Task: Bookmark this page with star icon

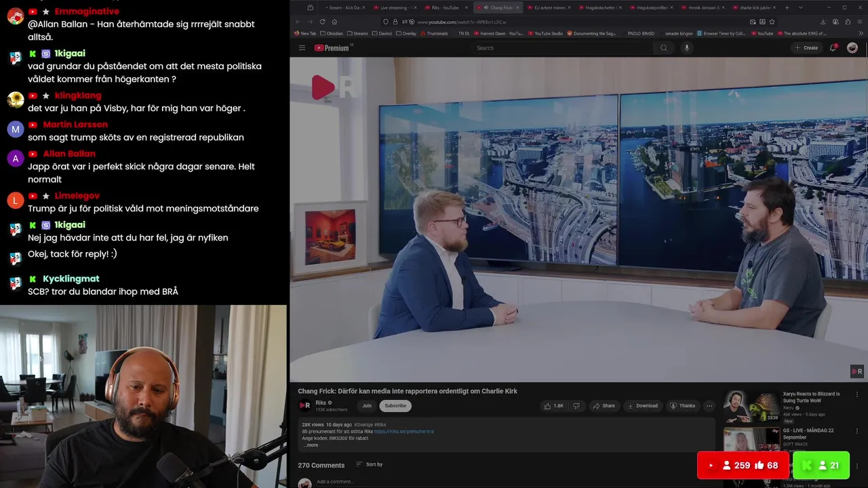Action: pyautogui.click(x=772, y=22)
